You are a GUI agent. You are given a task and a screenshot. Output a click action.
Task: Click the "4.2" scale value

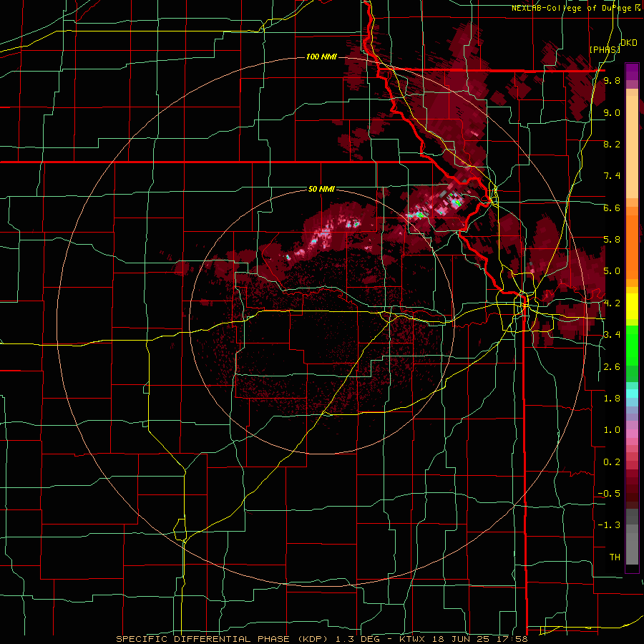pos(612,303)
